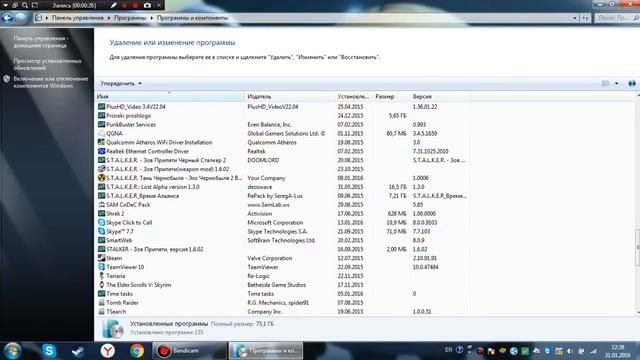Open the recorder bar dropdown arrow
Screen dimensions: 640x360
[6, 5]
